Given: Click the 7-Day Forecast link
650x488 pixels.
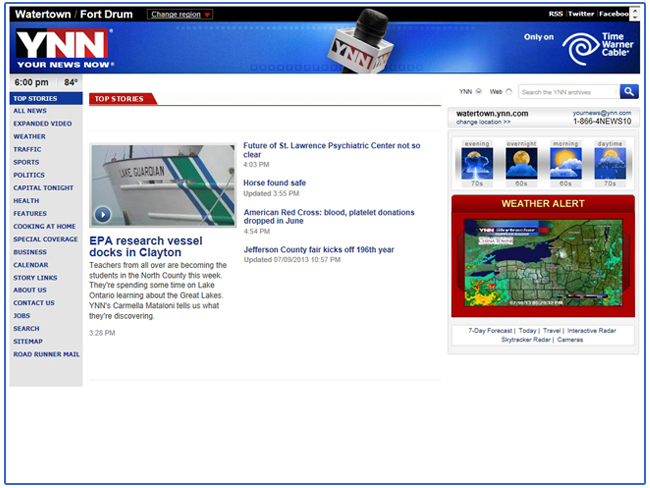Looking at the screenshot, I should [491, 330].
